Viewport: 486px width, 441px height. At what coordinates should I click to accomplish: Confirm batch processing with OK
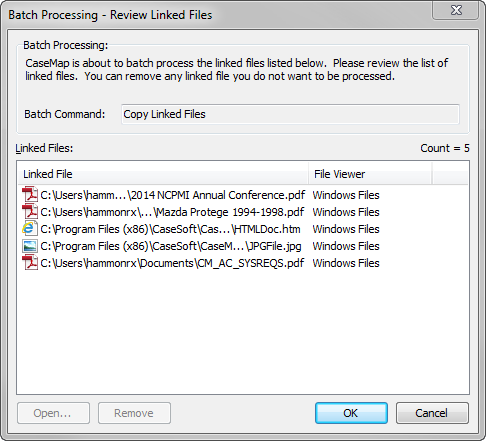351,413
